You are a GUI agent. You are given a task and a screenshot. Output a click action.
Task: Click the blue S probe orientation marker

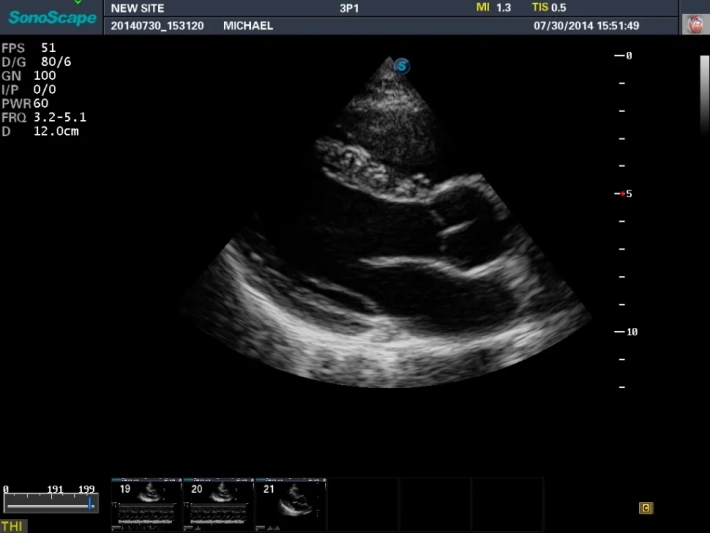coord(402,66)
